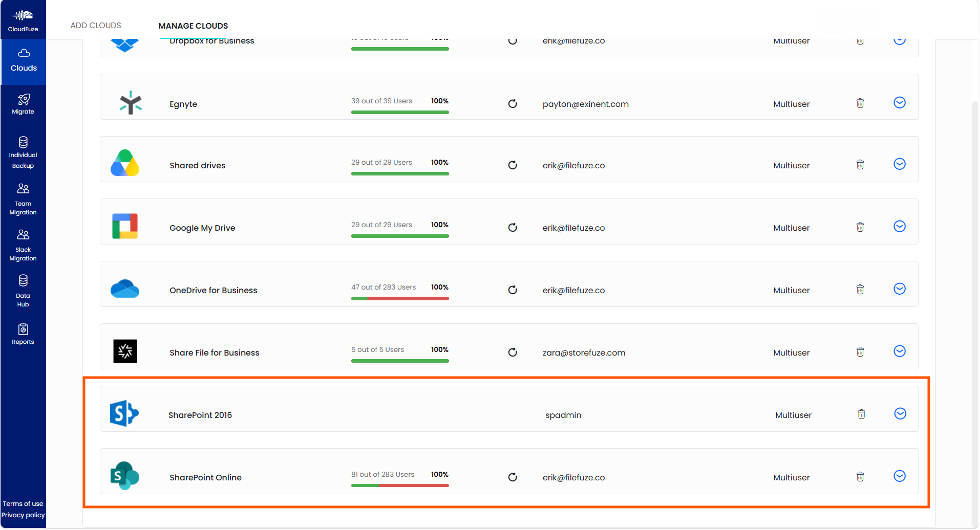Image resolution: width=980 pixels, height=530 pixels.
Task: Refresh the Share File for Business cloud
Action: [x=513, y=352]
